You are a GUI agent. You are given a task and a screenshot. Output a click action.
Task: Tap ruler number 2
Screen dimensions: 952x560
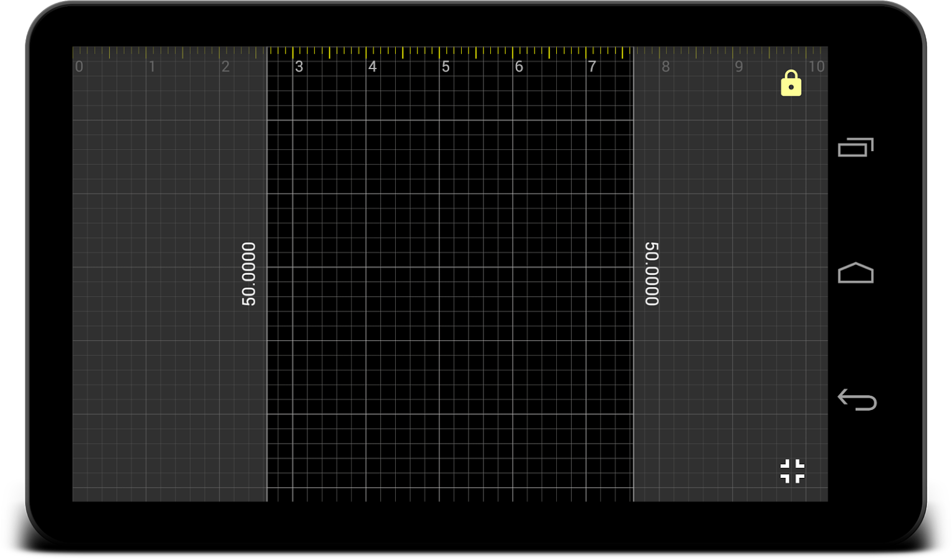pos(225,67)
